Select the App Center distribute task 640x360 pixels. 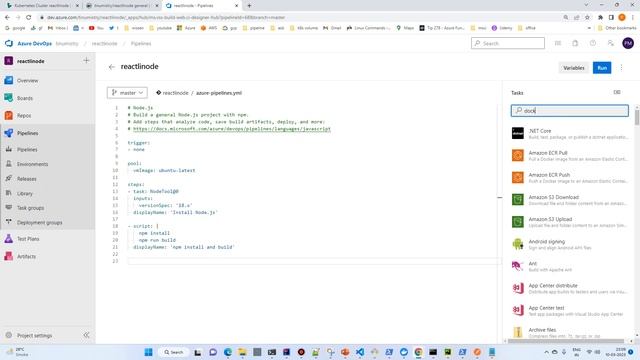(570, 288)
